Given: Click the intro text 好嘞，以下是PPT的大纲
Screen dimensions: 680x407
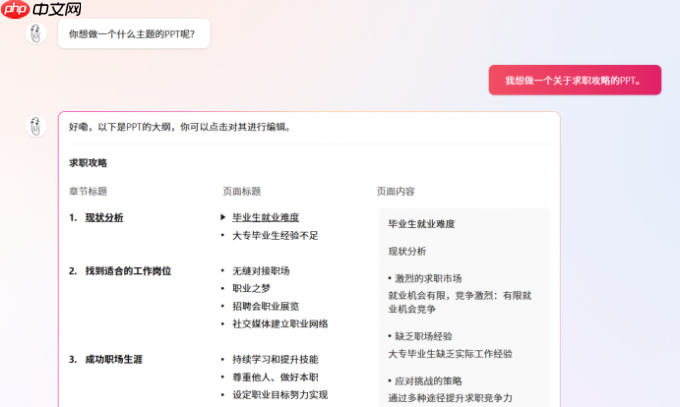Looking at the screenshot, I should (x=180, y=127).
